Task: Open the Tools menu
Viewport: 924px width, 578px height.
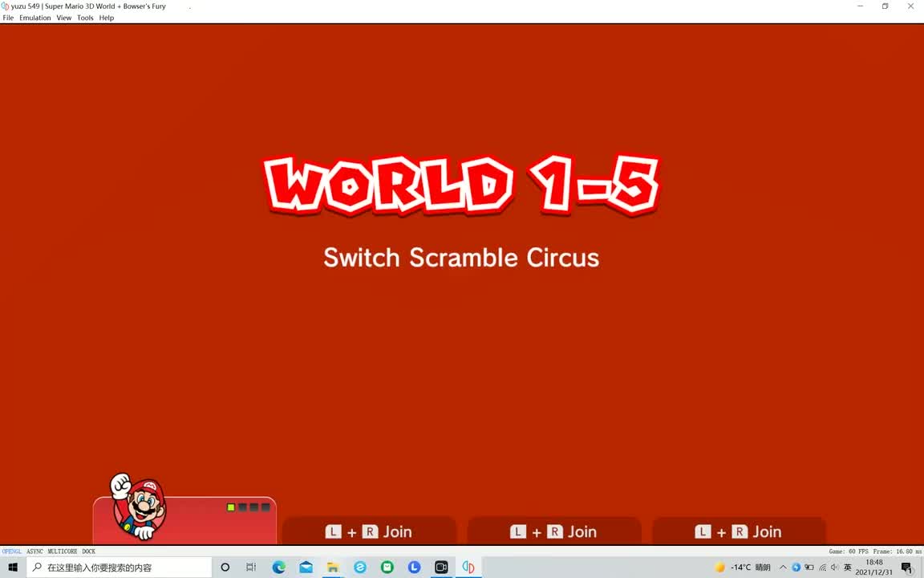Action: [x=85, y=18]
